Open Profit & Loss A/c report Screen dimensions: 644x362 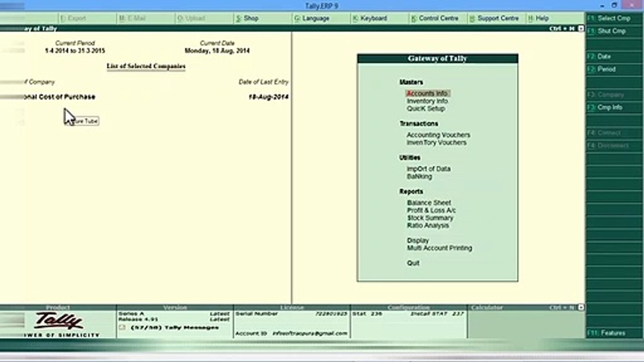(x=431, y=210)
